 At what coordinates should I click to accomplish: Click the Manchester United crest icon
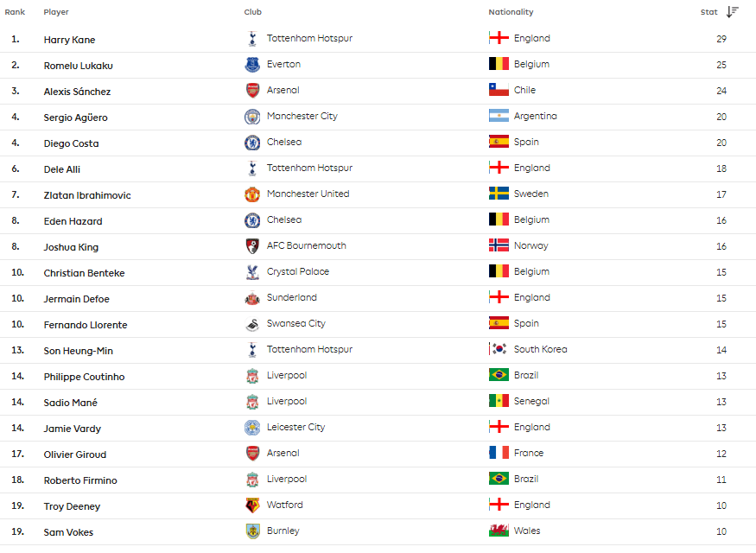pyautogui.click(x=252, y=194)
